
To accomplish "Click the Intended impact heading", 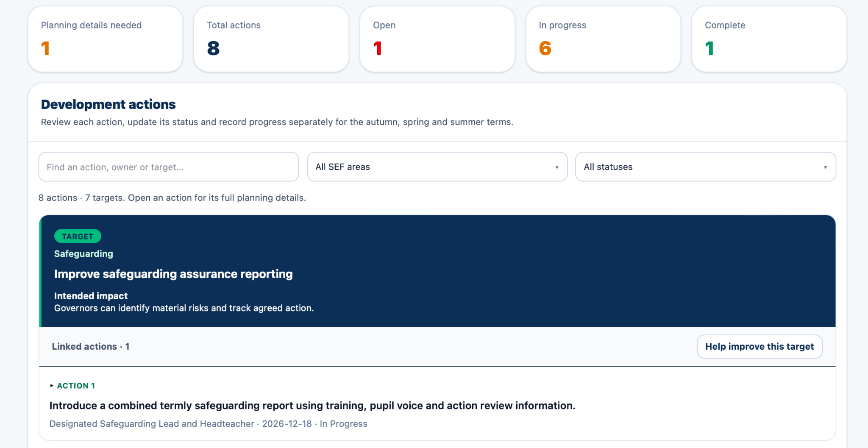I will coord(91,296).
